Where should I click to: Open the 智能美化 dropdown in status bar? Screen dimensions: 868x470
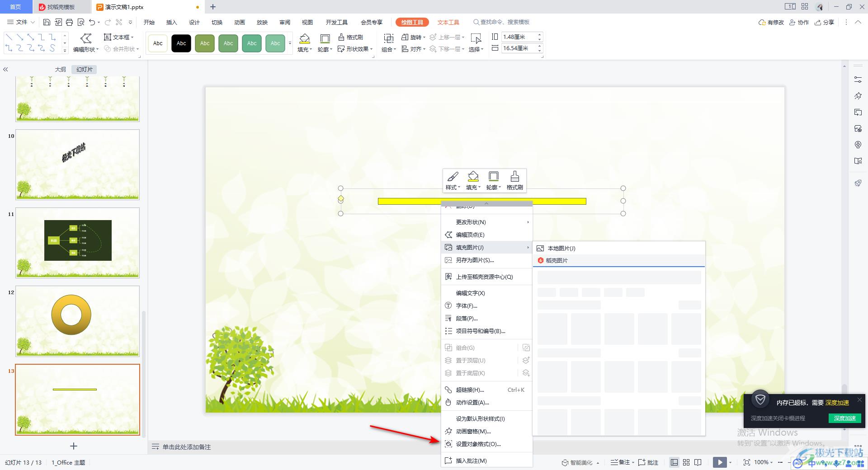[x=581, y=462]
